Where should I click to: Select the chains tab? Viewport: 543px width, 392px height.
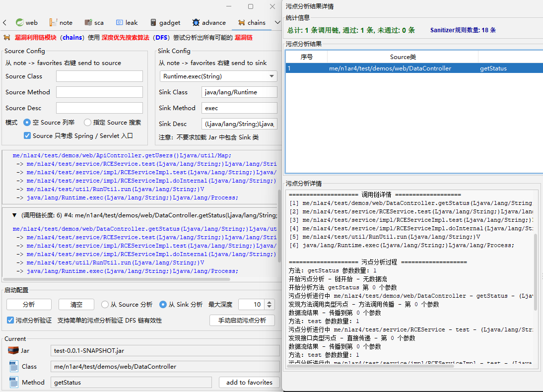click(x=252, y=22)
